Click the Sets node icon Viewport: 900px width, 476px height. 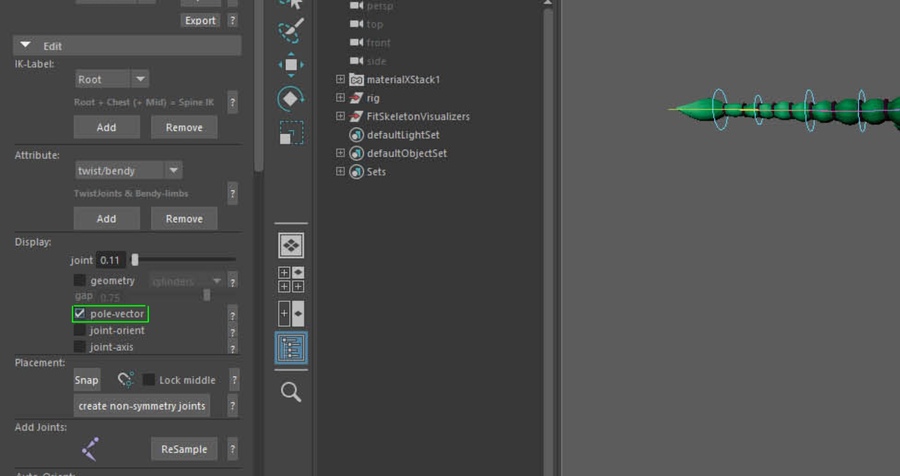[356, 172]
